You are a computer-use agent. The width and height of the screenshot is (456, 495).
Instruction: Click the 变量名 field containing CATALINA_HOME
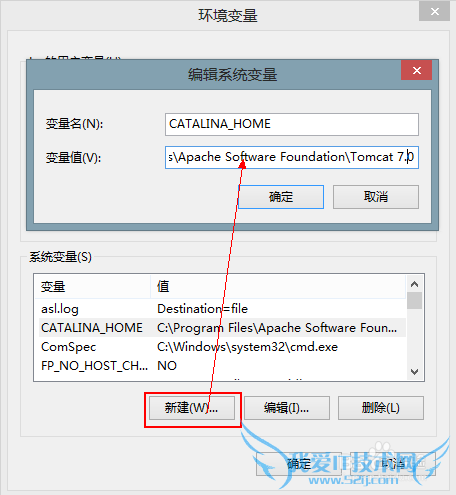(292, 124)
